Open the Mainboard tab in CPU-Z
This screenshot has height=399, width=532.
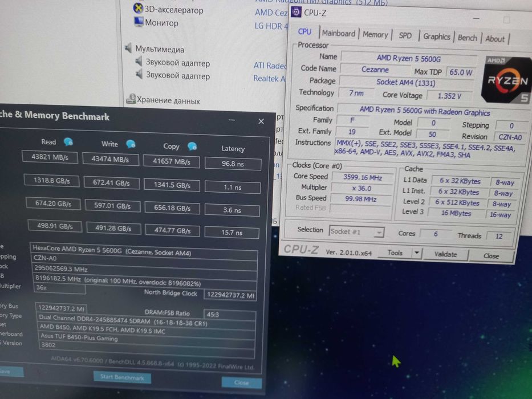click(338, 33)
